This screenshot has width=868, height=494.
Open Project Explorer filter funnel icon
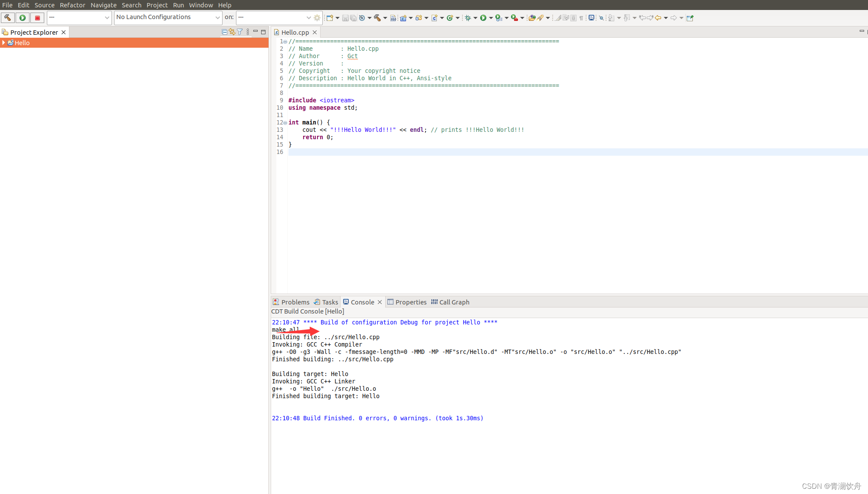[240, 32]
